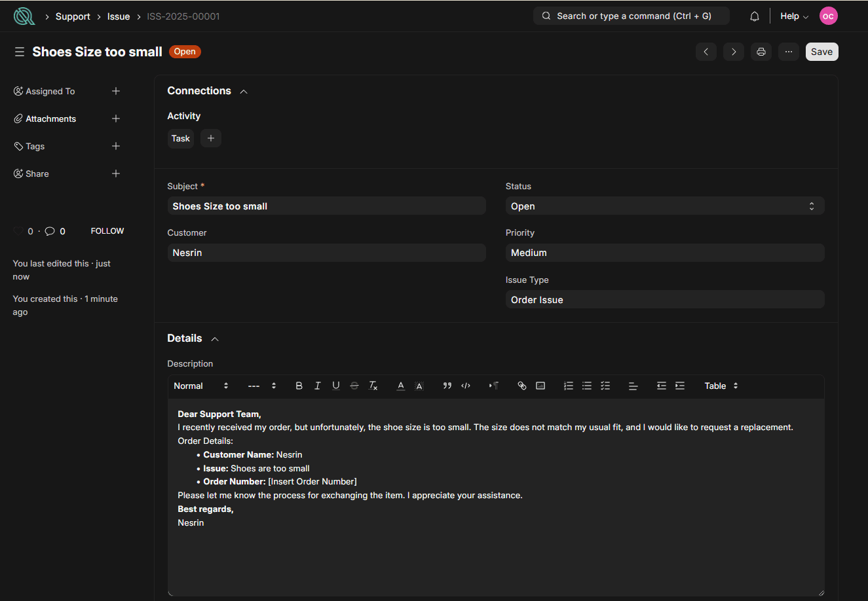Insert an image in description

coord(540,386)
